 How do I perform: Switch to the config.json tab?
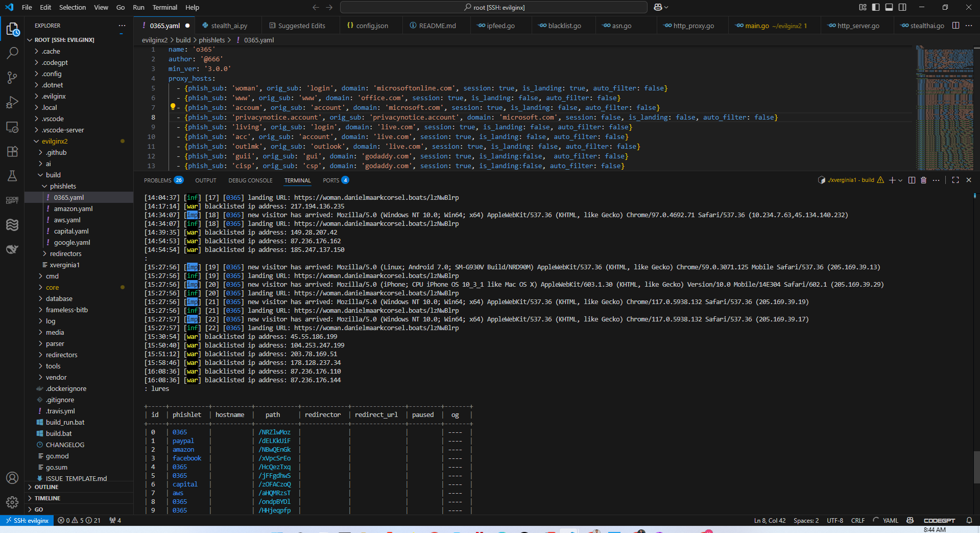coord(372,26)
